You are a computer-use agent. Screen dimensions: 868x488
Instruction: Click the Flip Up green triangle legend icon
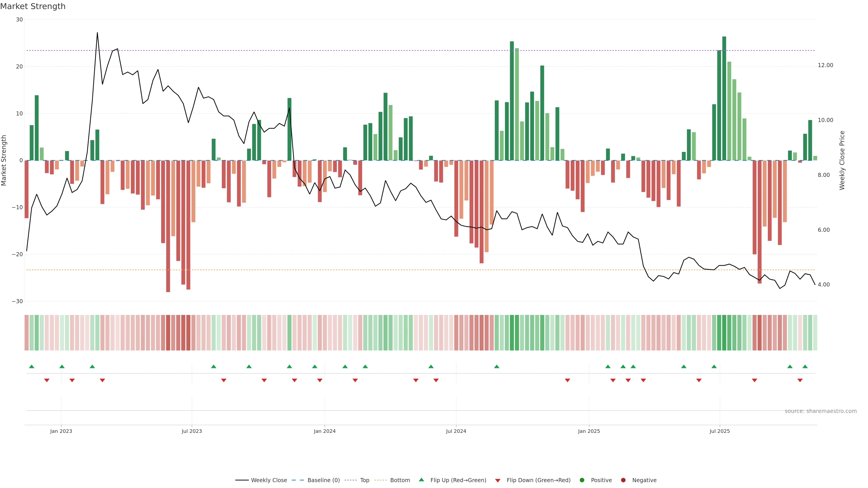pos(421,480)
